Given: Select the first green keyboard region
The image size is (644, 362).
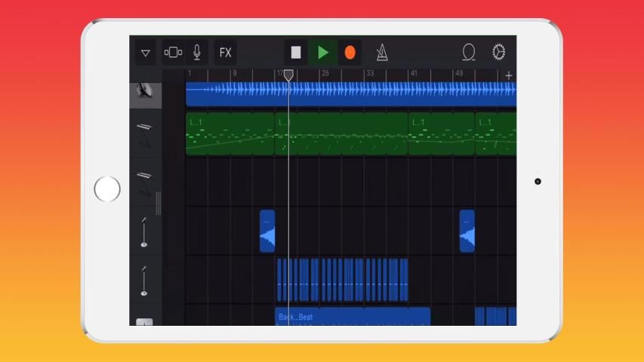Looking at the screenshot, I should [x=230, y=134].
